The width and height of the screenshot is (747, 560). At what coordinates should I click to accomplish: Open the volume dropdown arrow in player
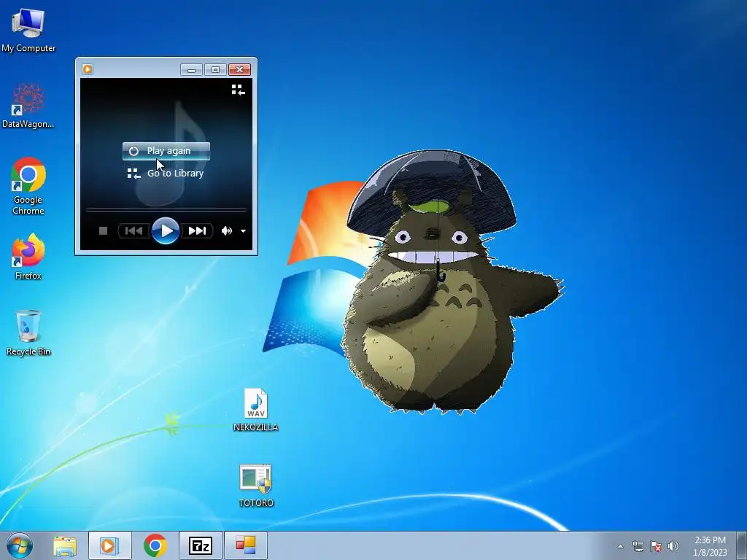click(x=243, y=231)
